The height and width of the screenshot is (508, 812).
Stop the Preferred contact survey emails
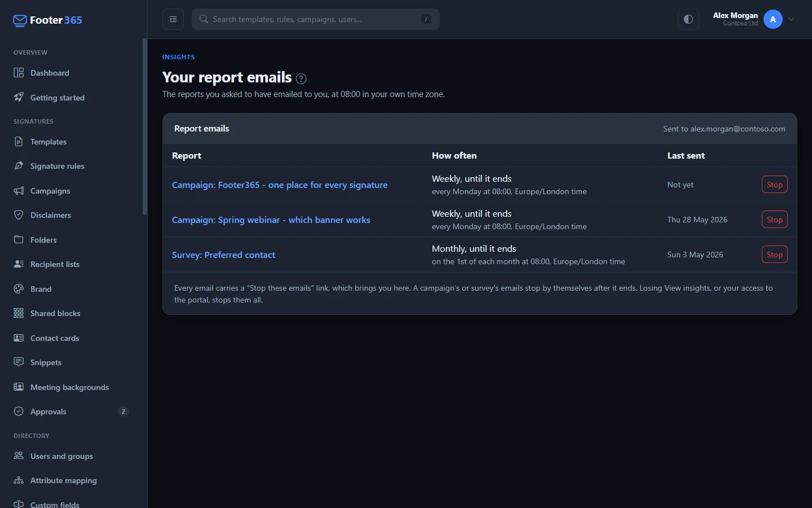(774, 255)
